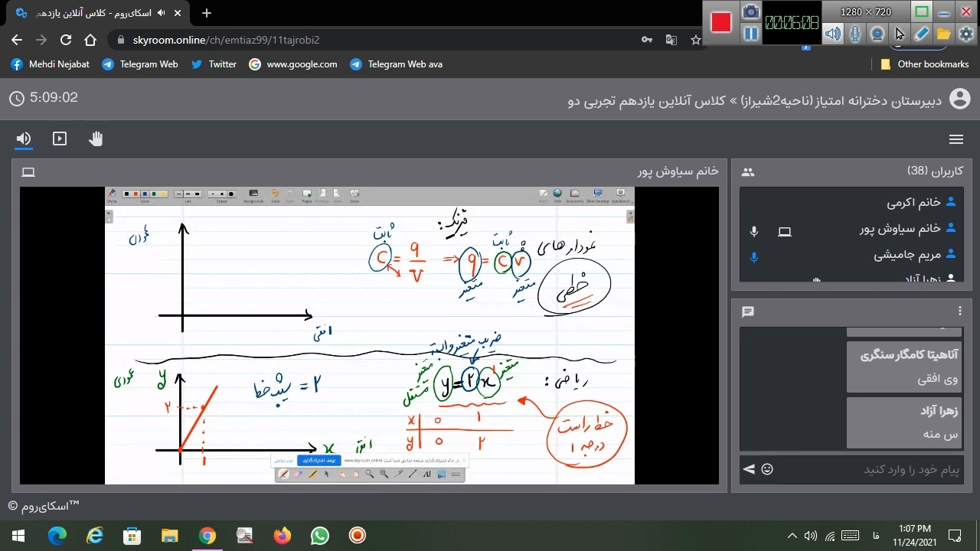
Task: Toggle webcam capture in recorder toolbar
Action: click(877, 34)
